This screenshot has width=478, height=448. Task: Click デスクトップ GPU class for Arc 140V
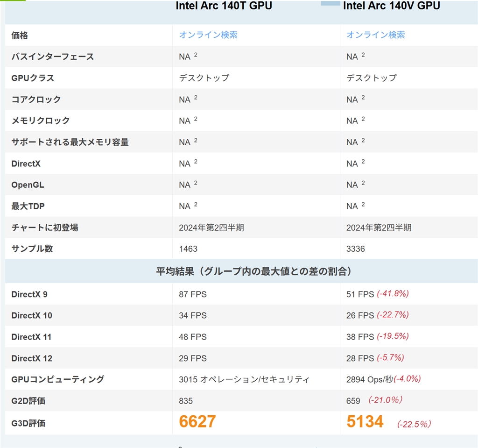pos(371,78)
